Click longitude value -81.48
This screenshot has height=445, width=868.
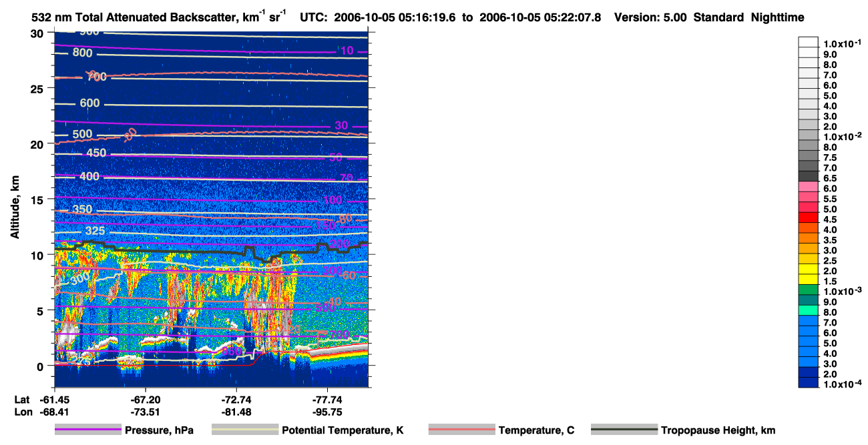click(237, 412)
